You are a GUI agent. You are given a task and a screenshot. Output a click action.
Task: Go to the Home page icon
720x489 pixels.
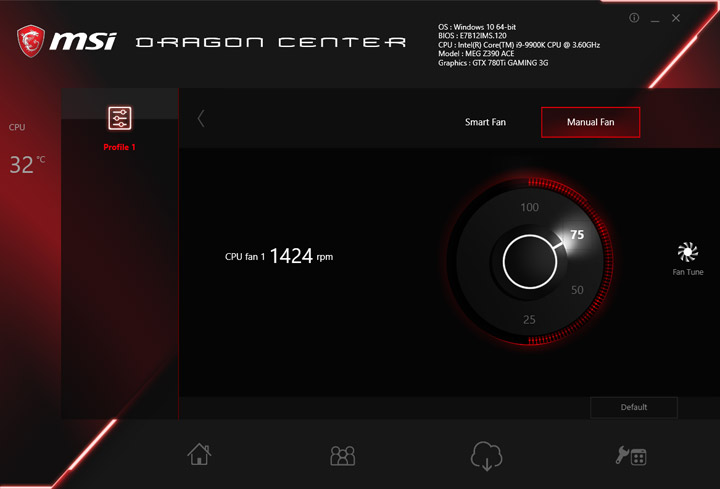199,454
